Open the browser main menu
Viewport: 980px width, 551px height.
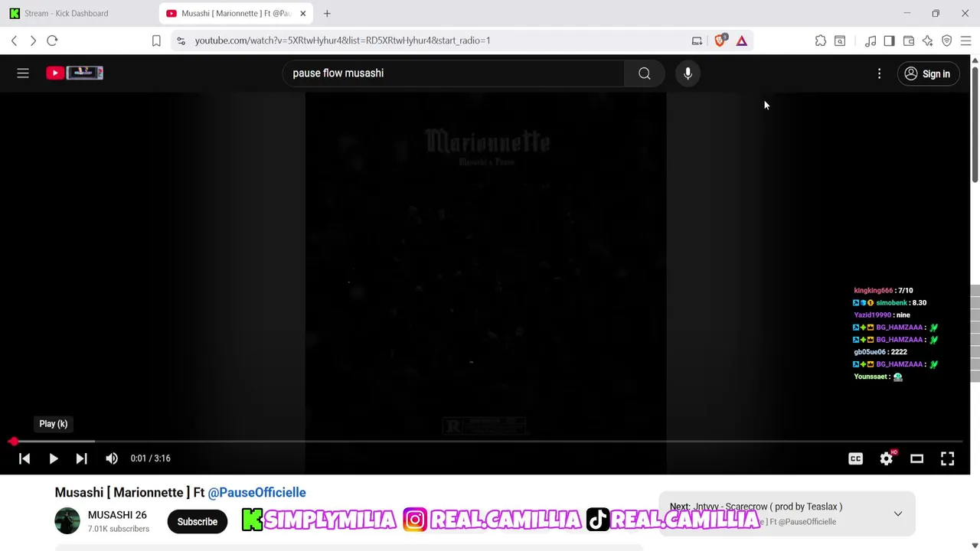click(x=965, y=41)
